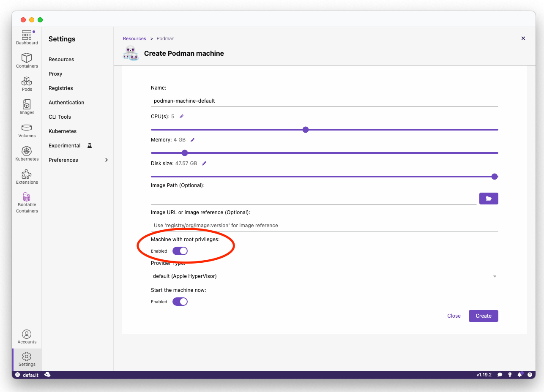544x392 pixels.
Task: Click the CPU(s) slider handle
Action: (306, 130)
